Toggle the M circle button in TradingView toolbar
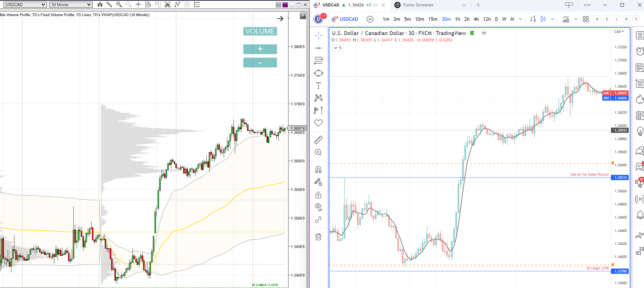 (626, 19)
